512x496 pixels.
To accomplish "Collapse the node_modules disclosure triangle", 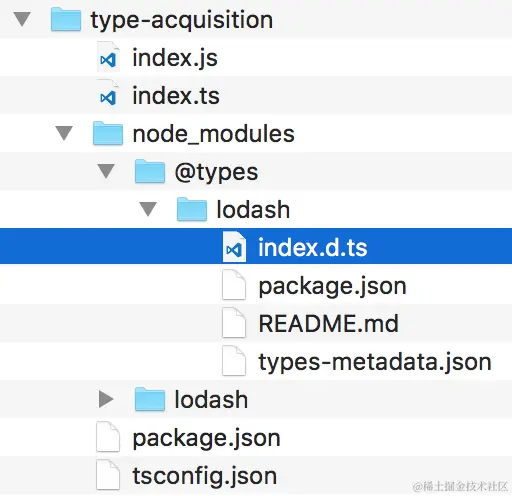I will (x=64, y=133).
